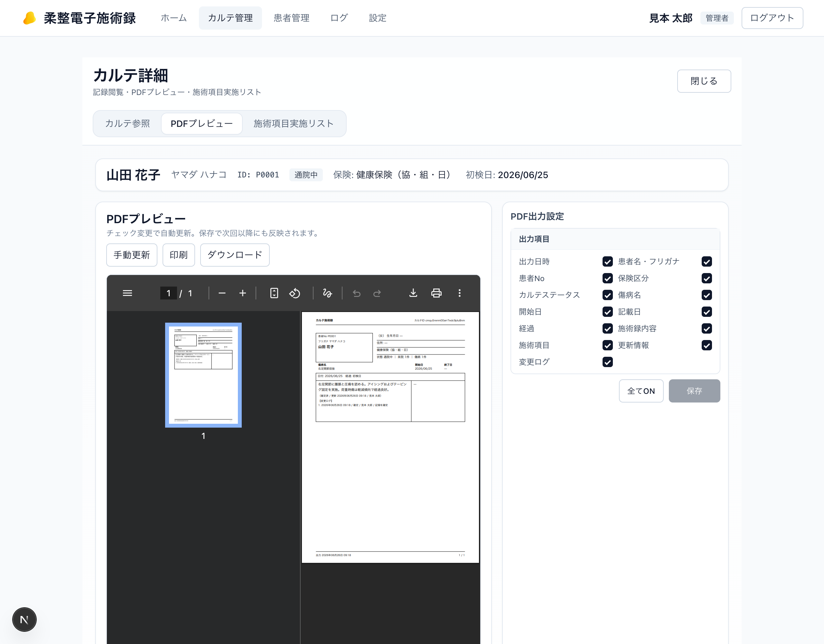The width and height of the screenshot is (824, 644).
Task: Print PDF via viewer printer icon
Action: tap(436, 293)
